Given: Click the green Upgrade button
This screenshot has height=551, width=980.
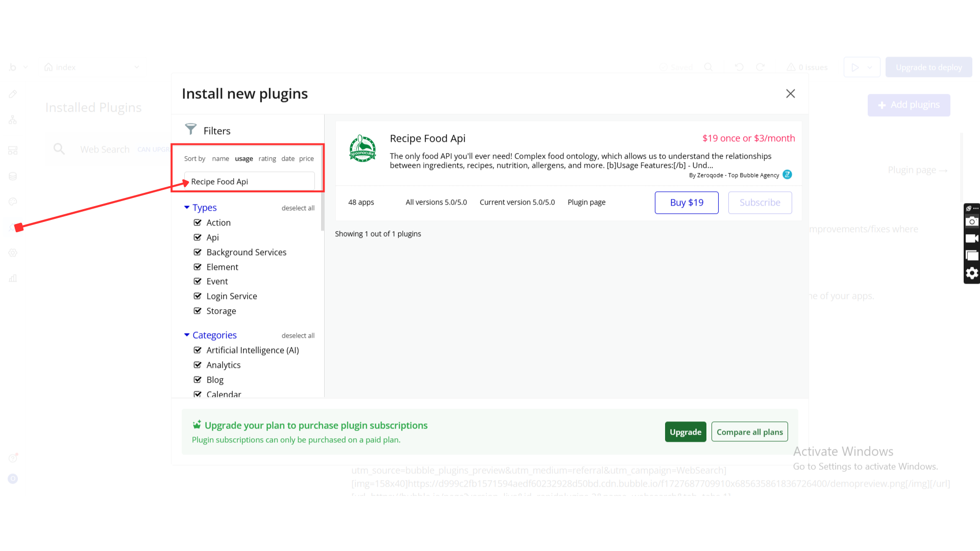Looking at the screenshot, I should pyautogui.click(x=685, y=432).
